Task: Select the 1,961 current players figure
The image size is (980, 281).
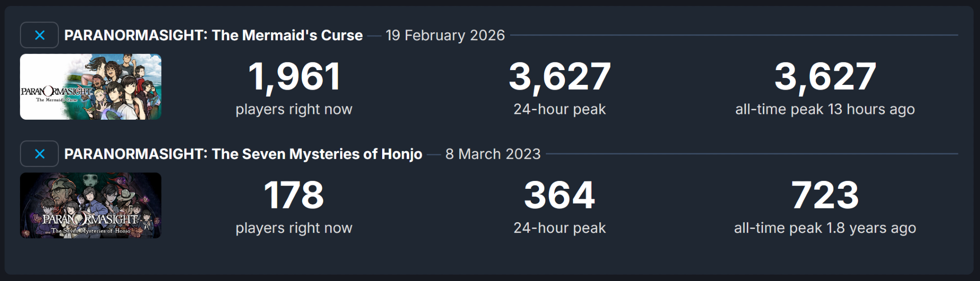Action: pos(294,77)
